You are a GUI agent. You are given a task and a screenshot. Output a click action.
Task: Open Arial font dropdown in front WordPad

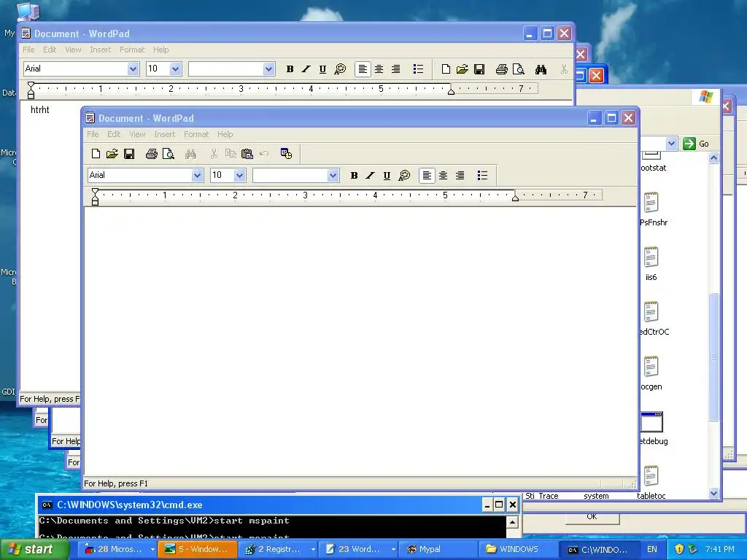197,175
